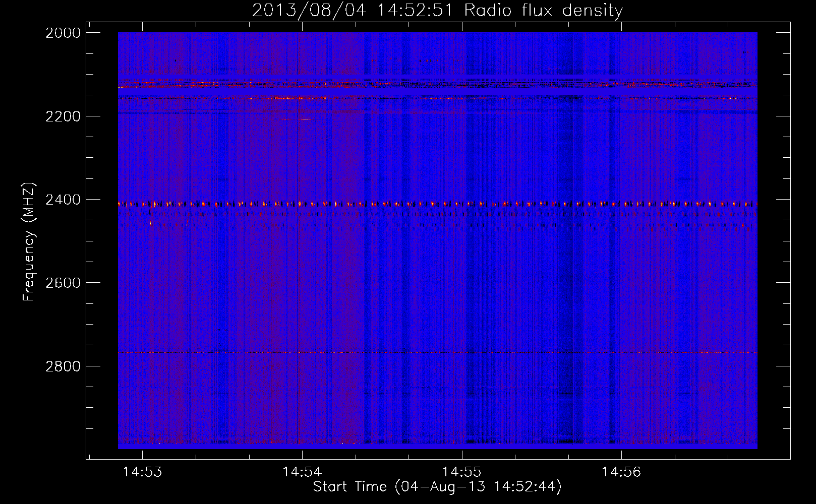The width and height of the screenshot is (816, 504).
Task: Click the 14:53 time tick label
Action: coord(143,472)
